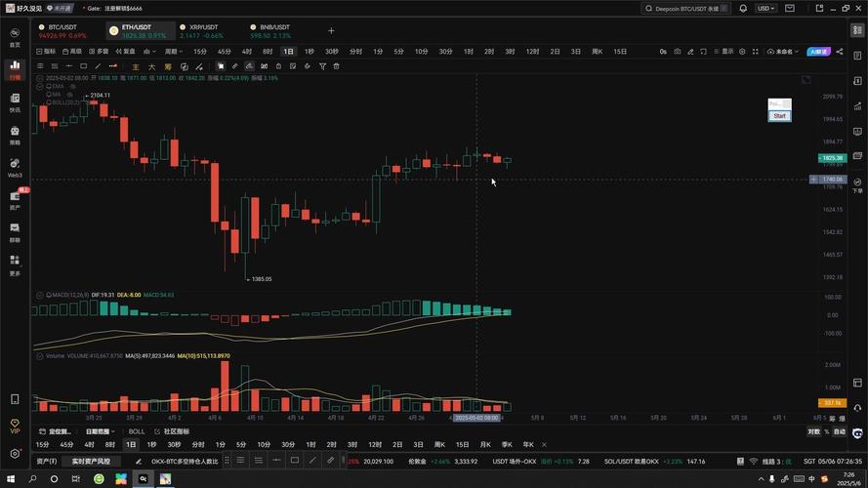This screenshot has width=868, height=488.
Task: Open the chart type candlestick dropdown
Action: click(x=149, y=52)
